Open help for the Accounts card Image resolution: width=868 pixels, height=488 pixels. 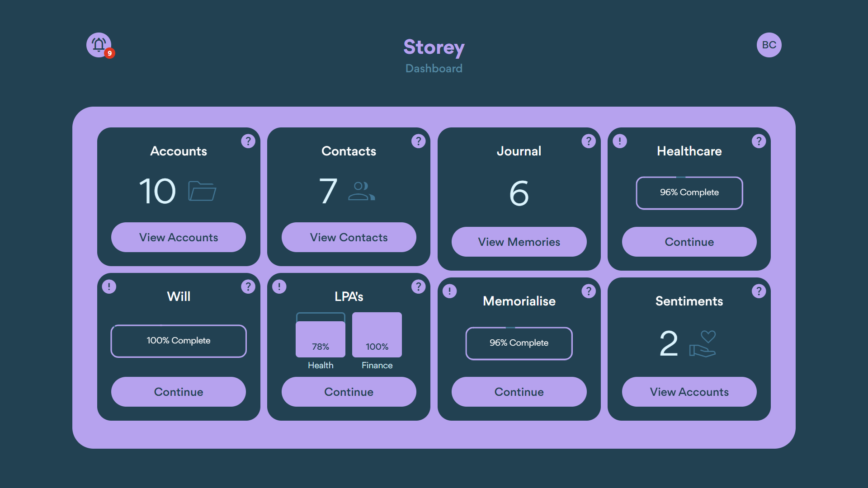tap(248, 141)
